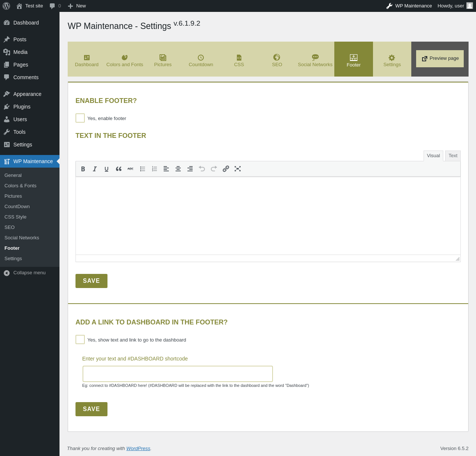The width and height of the screenshot is (476, 456).
Task: Open WP Maintenance sidebar menu
Action: [x=30, y=161]
